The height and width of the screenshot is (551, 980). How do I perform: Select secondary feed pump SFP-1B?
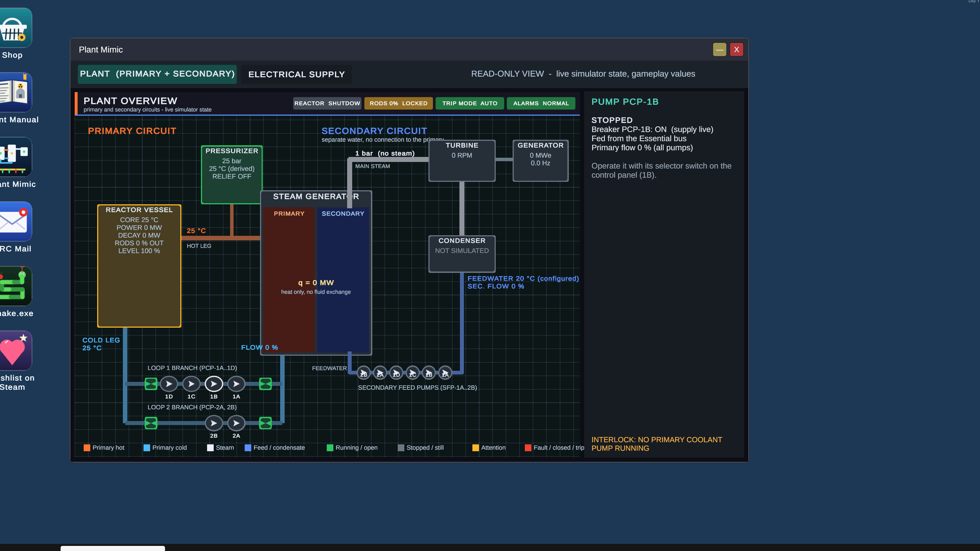click(x=429, y=373)
